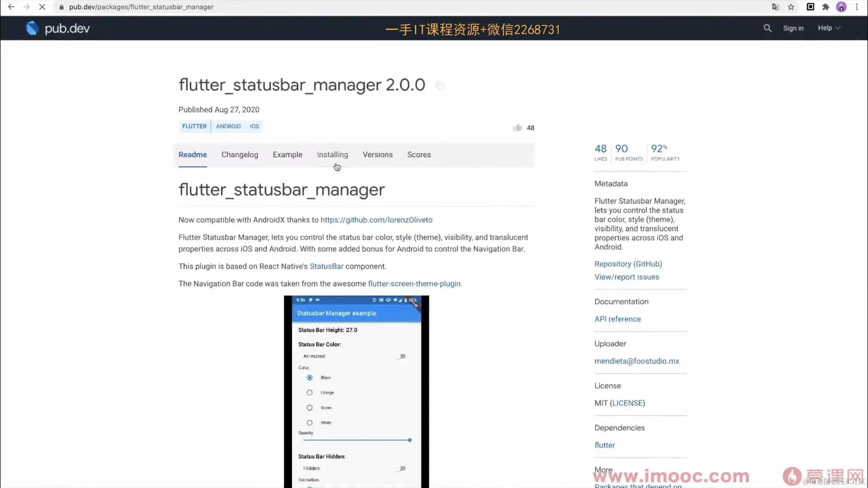Click the ANDROID platform tag
Viewport: 868px width, 488px height.
(x=228, y=126)
